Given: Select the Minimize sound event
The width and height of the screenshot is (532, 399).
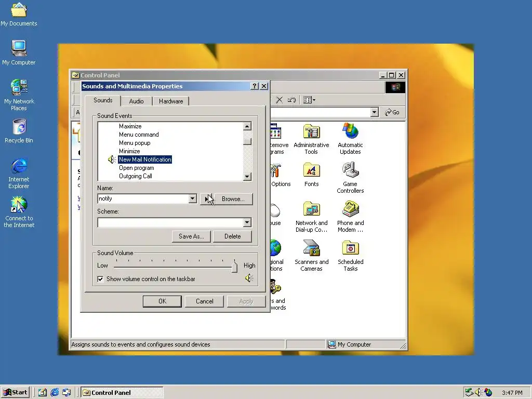Looking at the screenshot, I should (x=129, y=151).
